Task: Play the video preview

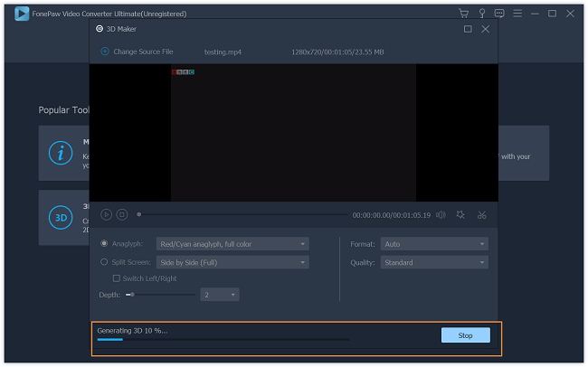Action: [106, 215]
